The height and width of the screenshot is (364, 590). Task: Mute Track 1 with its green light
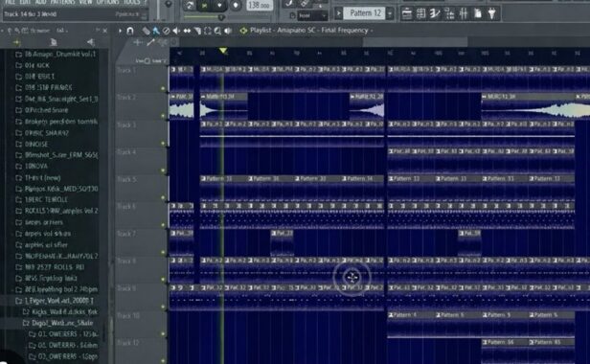[x=163, y=89]
